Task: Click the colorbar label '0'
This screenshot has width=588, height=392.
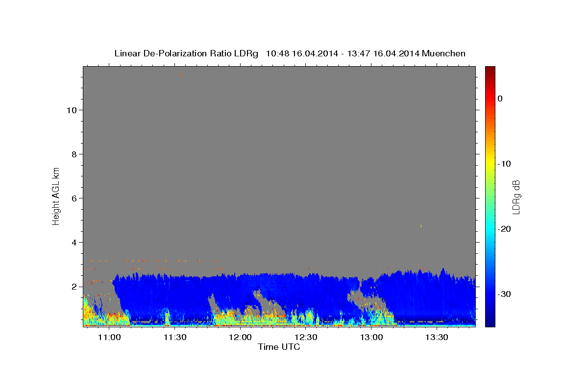Action: 500,98
